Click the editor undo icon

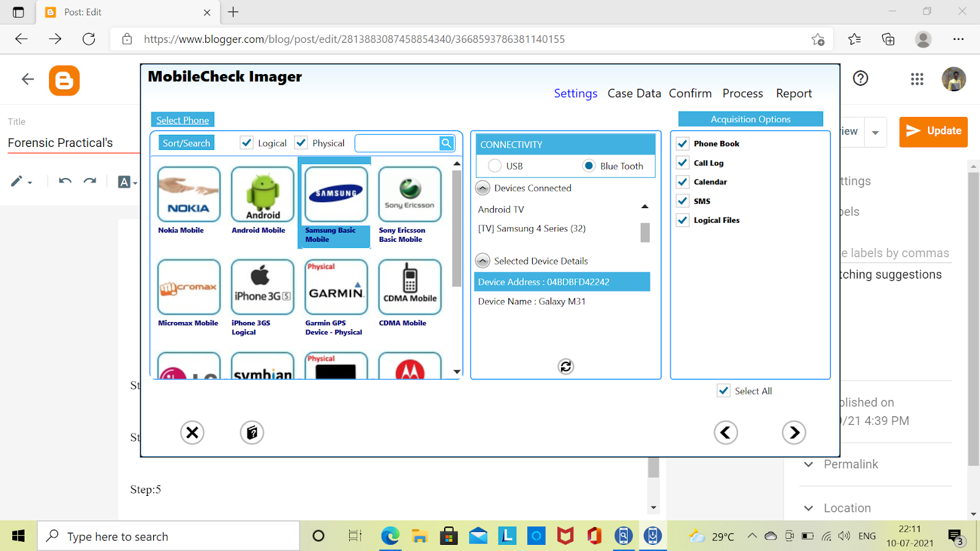click(x=65, y=181)
